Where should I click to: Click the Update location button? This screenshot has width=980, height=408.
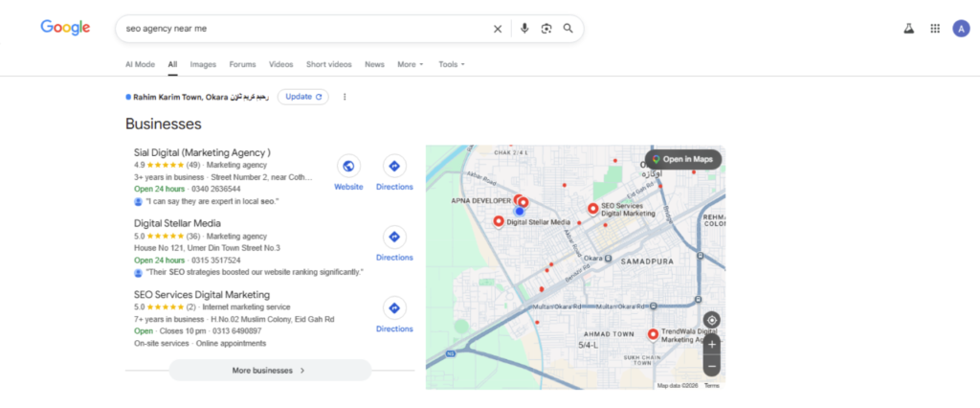pyautogui.click(x=303, y=97)
